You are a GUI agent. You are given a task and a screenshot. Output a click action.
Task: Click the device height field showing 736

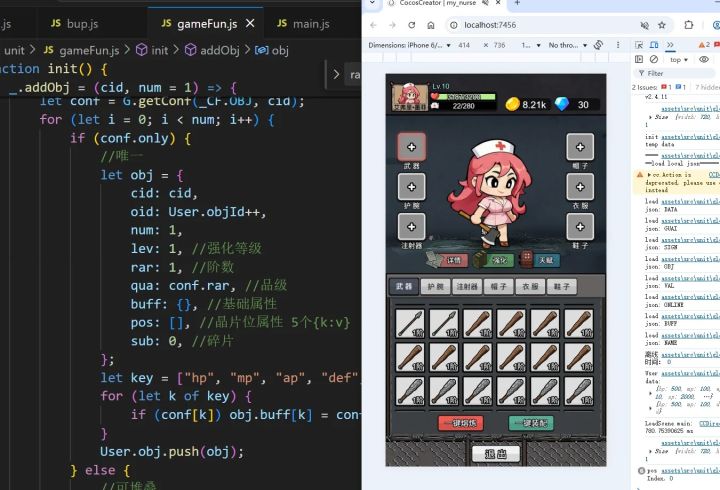[499, 45]
